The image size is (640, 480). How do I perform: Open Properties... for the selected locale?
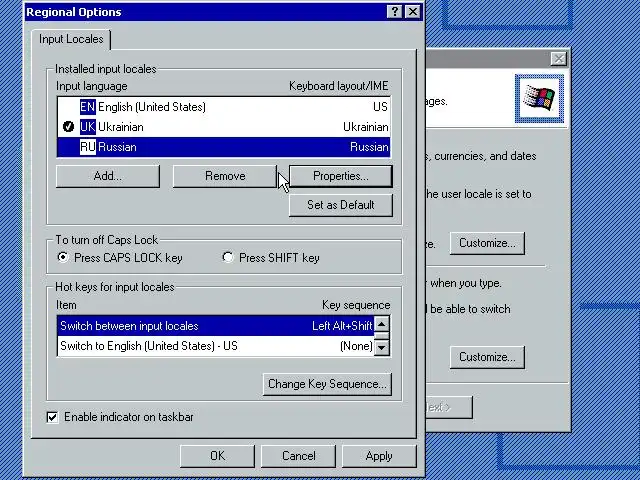click(341, 176)
